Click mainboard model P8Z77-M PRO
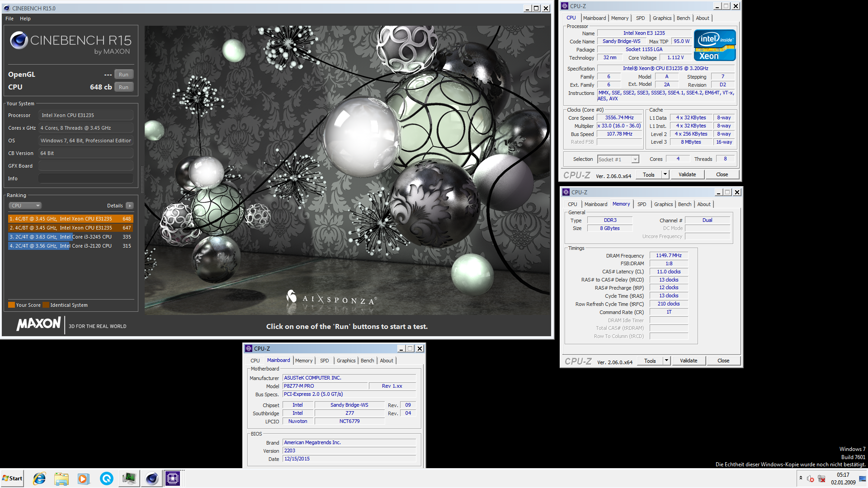 pyautogui.click(x=325, y=386)
